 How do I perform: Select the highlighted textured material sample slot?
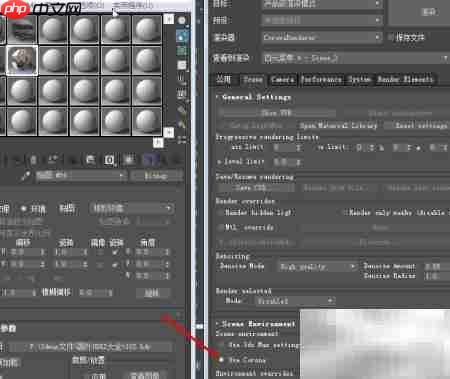22,60
